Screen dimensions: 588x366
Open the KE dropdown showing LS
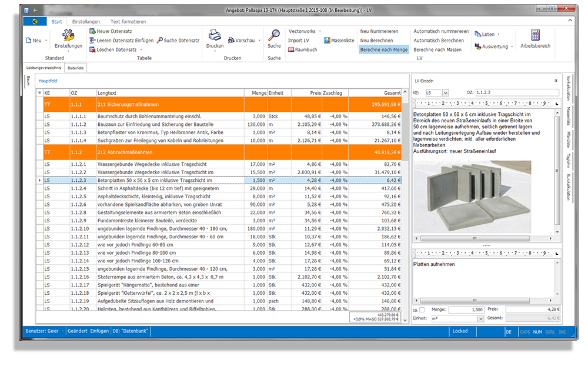(x=445, y=93)
